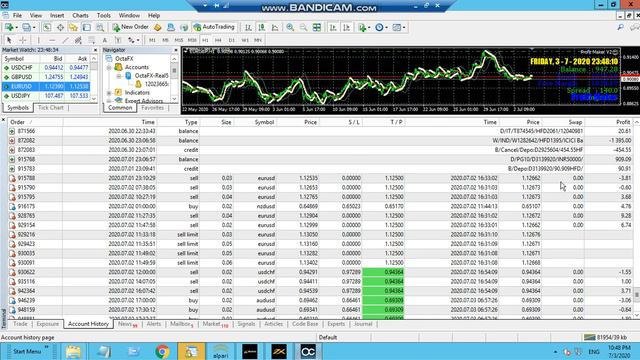Open the Templates dropdown
Image resolution: width=640 pixels, height=360 pixels.
[399, 27]
